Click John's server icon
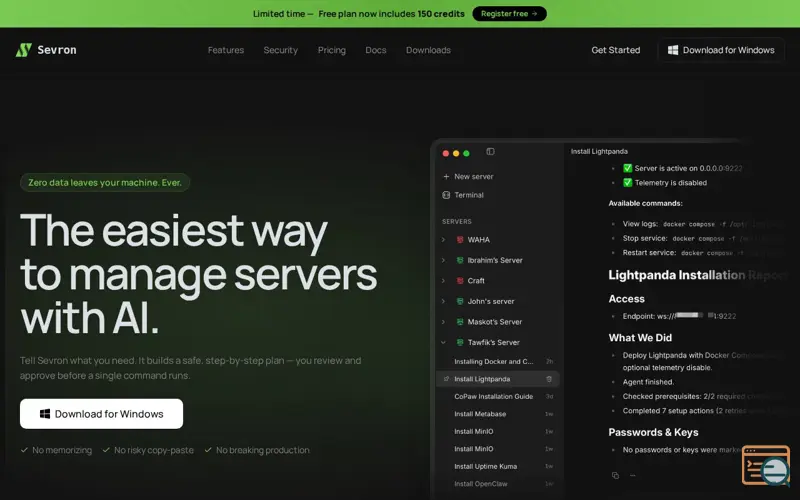The height and width of the screenshot is (500, 800). [460, 301]
